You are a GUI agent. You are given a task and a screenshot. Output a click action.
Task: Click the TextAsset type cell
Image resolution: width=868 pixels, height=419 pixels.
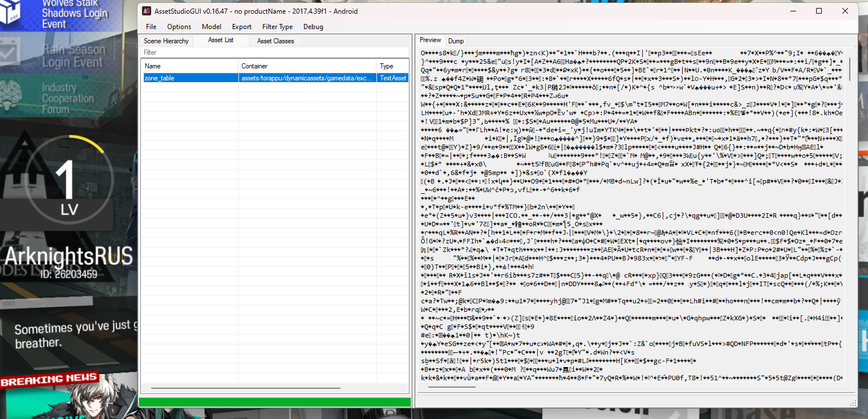(394, 78)
